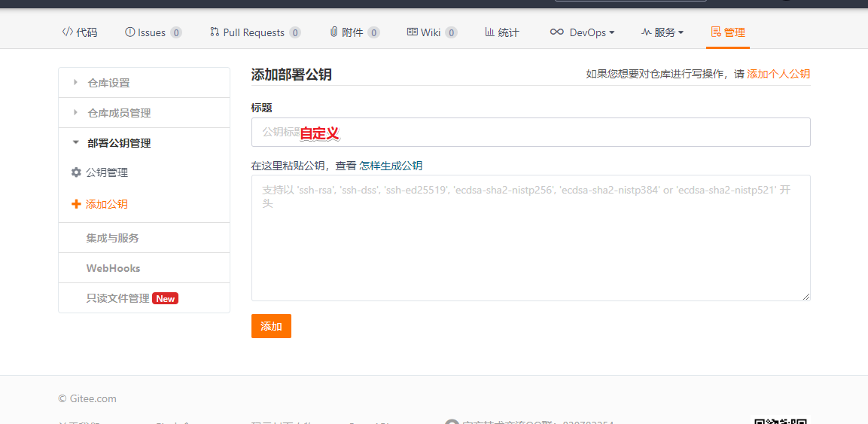
Task: Select the 管理 management tab
Action: click(x=727, y=32)
